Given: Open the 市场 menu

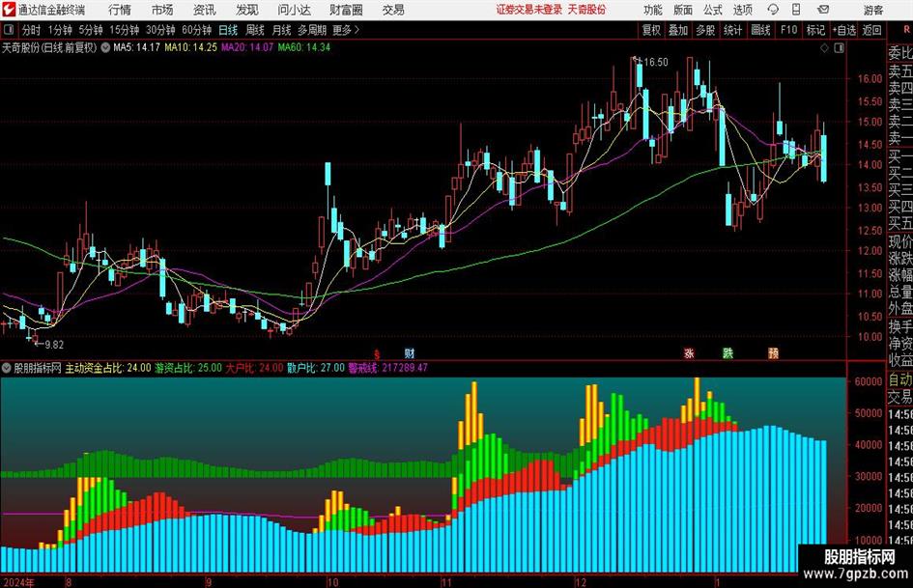Looking at the screenshot, I should pos(162,10).
